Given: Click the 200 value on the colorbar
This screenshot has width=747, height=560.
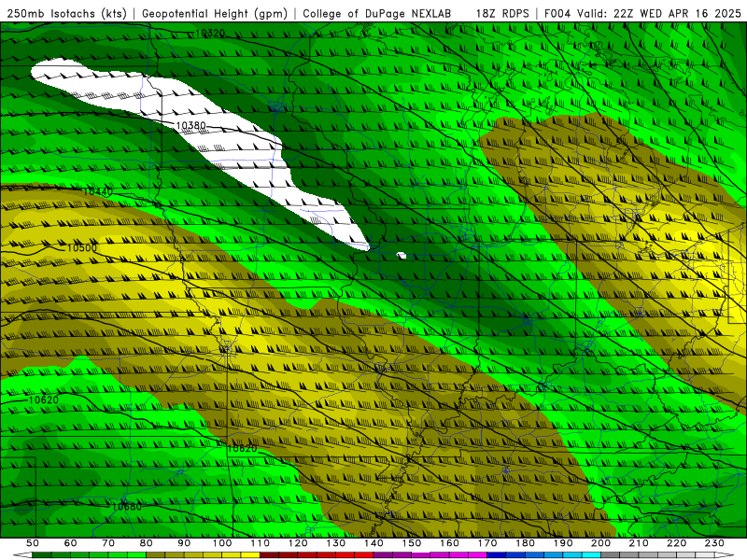Looking at the screenshot, I should (600, 543).
